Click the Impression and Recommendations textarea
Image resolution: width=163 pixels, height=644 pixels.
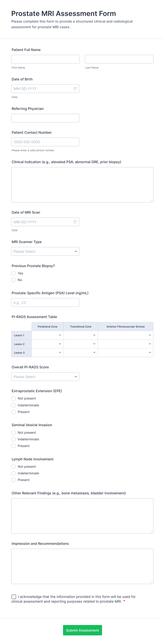pyautogui.click(x=82, y=566)
